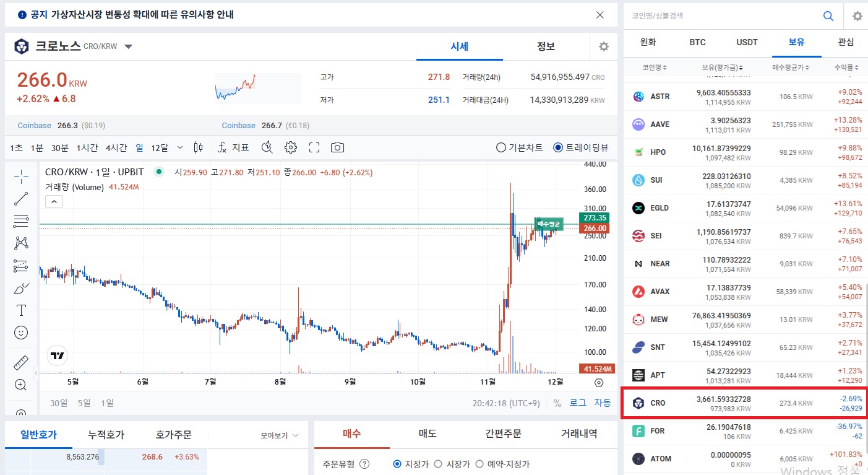Choose 시장가 order type

coord(452,464)
